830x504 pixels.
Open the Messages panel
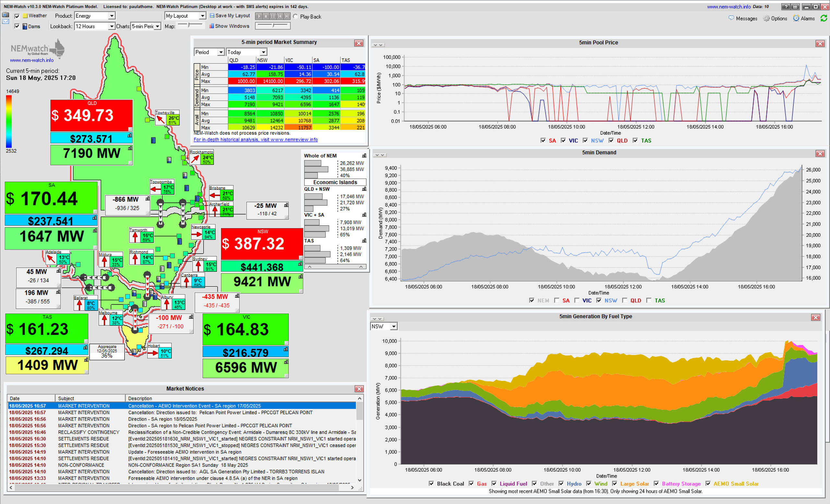tap(743, 18)
